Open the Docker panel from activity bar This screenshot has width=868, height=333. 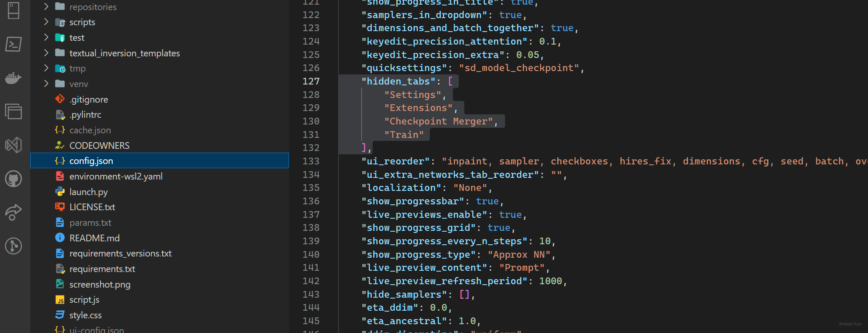tap(13, 78)
